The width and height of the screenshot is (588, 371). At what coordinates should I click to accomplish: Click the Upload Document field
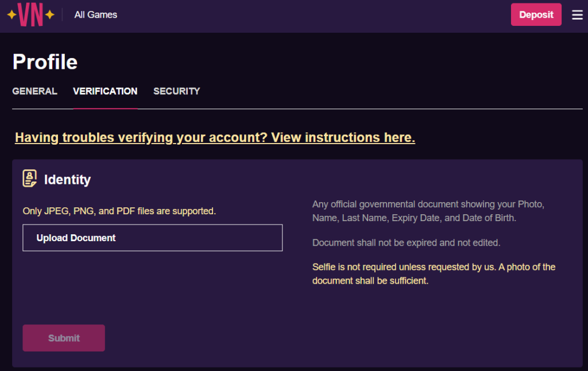click(152, 237)
